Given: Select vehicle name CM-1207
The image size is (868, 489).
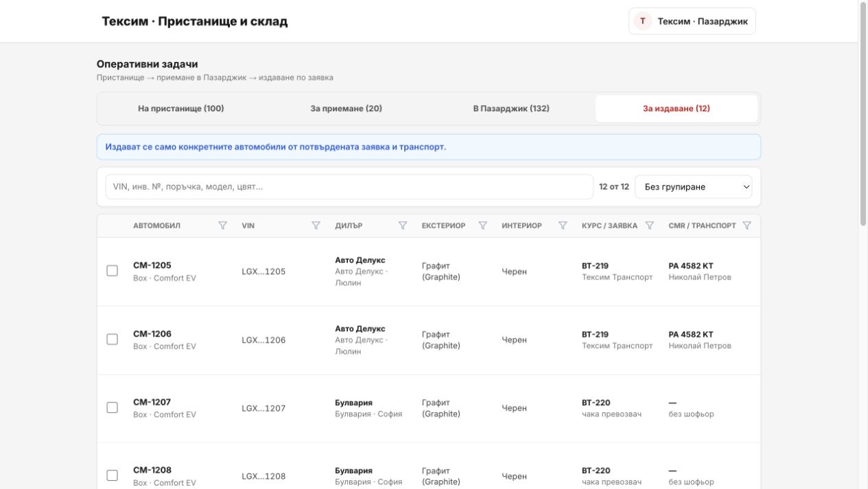Looking at the screenshot, I should click(152, 402).
